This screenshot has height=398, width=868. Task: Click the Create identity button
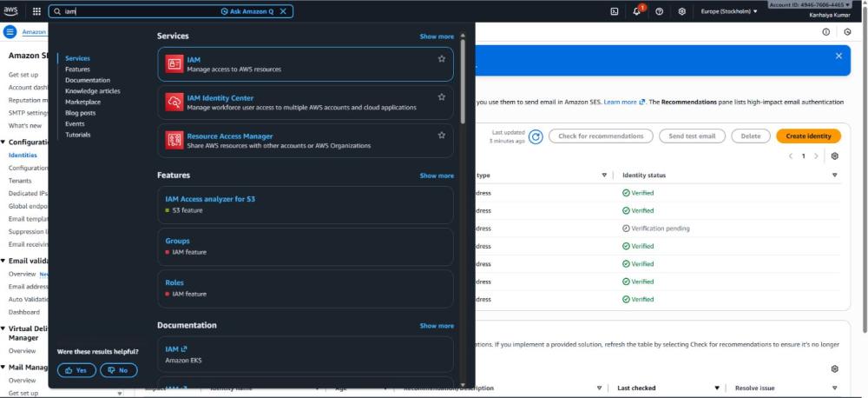(808, 136)
